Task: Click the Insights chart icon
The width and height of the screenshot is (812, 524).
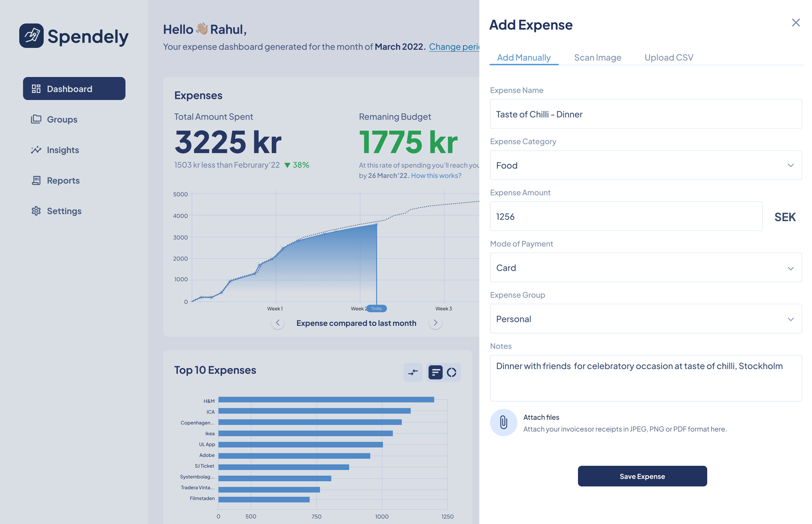Action: [x=36, y=150]
